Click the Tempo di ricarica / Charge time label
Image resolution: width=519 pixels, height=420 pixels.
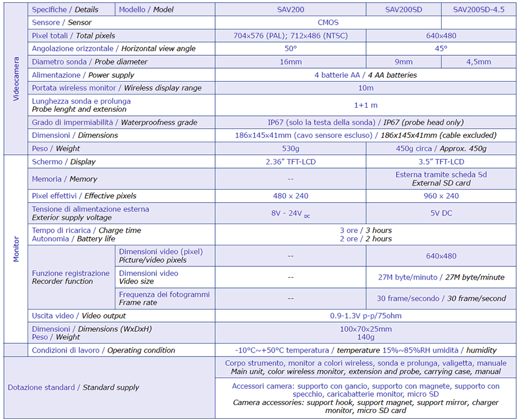click(86, 230)
